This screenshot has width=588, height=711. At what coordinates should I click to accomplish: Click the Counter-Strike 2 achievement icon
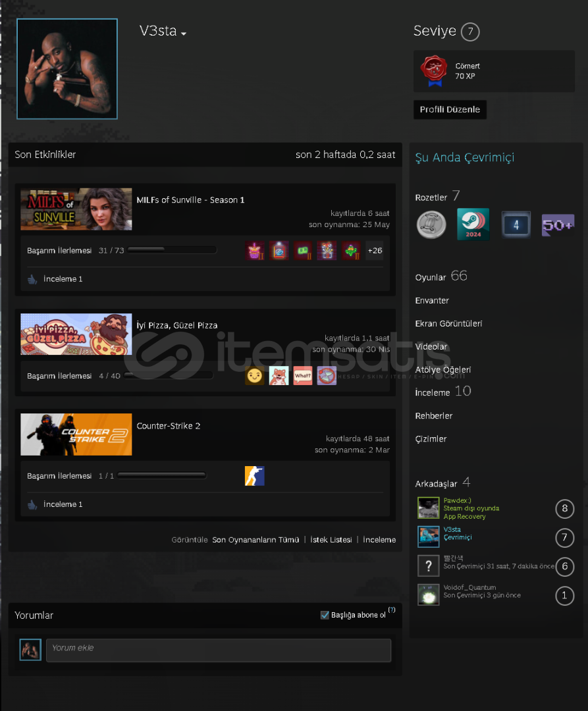pyautogui.click(x=255, y=476)
